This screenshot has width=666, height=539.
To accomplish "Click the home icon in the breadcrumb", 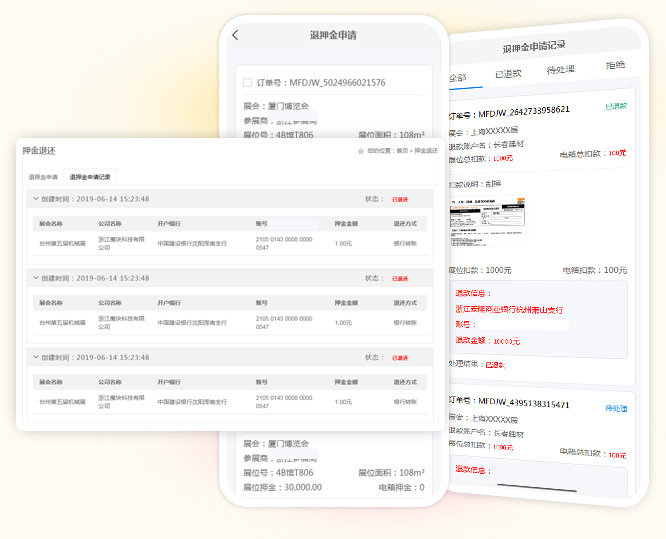I will 361,150.
